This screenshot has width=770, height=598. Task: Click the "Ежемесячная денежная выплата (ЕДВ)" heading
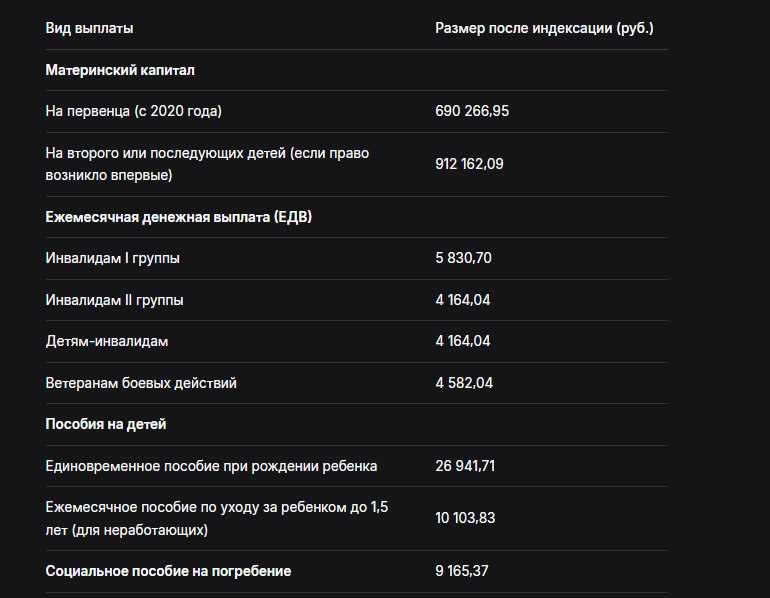[x=179, y=217]
